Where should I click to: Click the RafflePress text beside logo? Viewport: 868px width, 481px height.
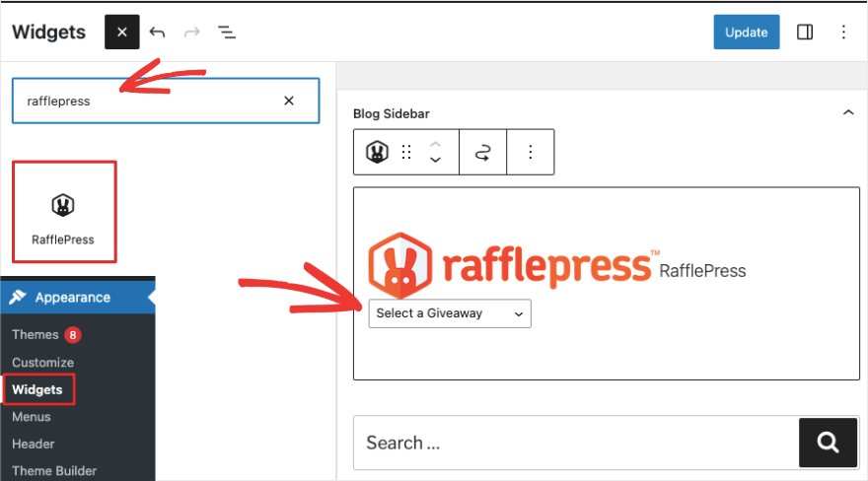(702, 271)
